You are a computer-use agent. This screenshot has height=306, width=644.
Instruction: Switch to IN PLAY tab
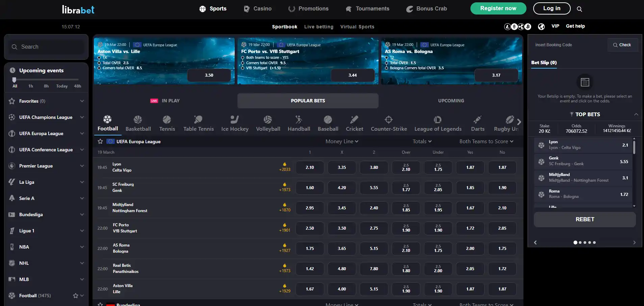[x=165, y=101]
